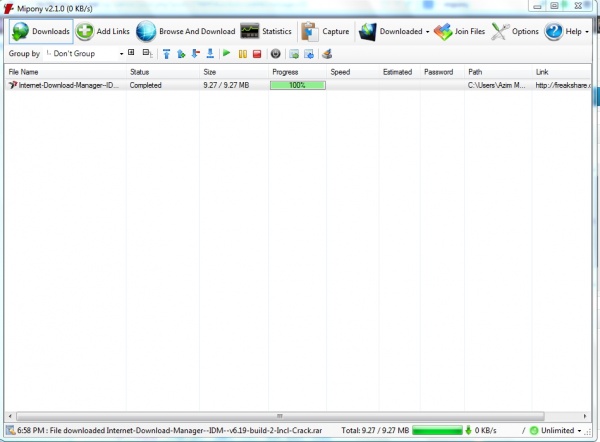Open Options settings
The width and height of the screenshot is (600, 442).
tap(515, 31)
